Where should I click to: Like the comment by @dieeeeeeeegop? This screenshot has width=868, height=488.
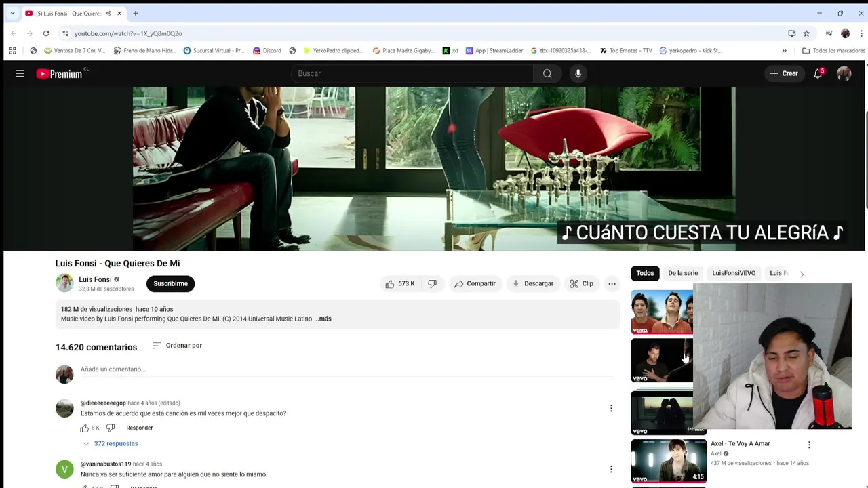coord(85,428)
